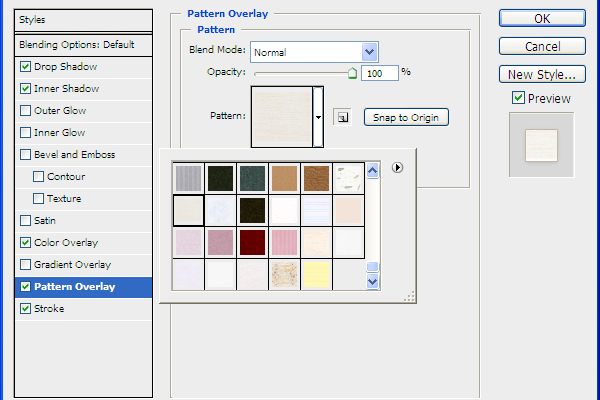Image resolution: width=600 pixels, height=400 pixels.
Task: Click the Cancel button
Action: tap(542, 46)
